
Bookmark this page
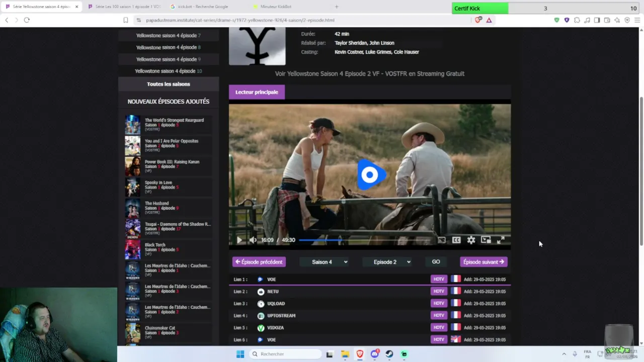pos(126,20)
